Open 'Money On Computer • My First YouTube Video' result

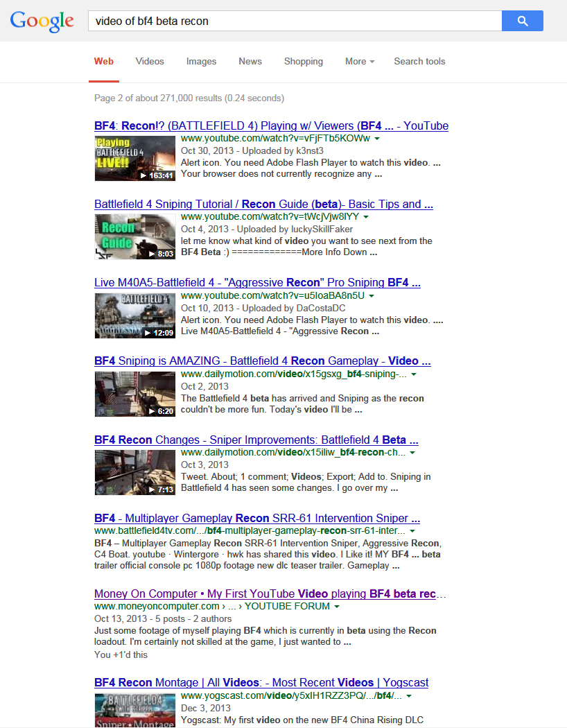click(x=270, y=593)
